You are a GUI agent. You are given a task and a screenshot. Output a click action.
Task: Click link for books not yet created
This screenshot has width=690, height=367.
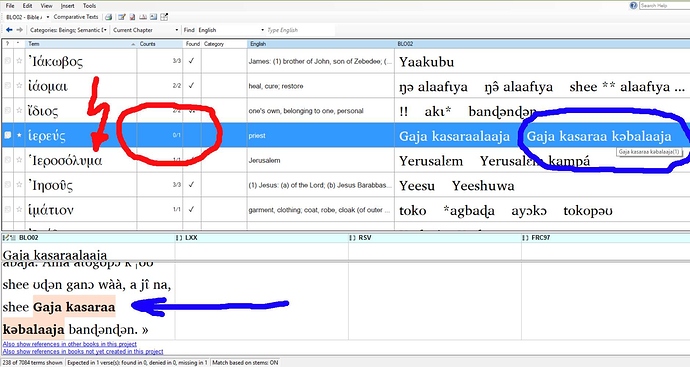(x=83, y=351)
